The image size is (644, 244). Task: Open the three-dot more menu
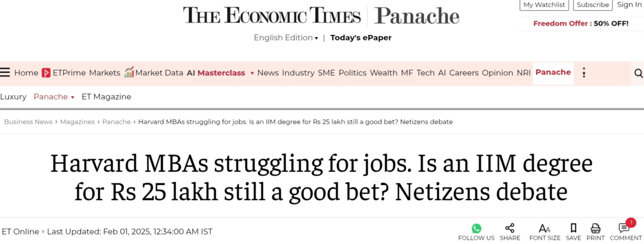584,73
